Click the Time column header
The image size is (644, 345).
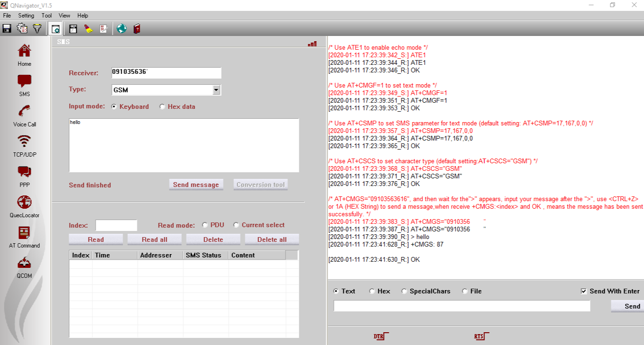tap(115, 255)
